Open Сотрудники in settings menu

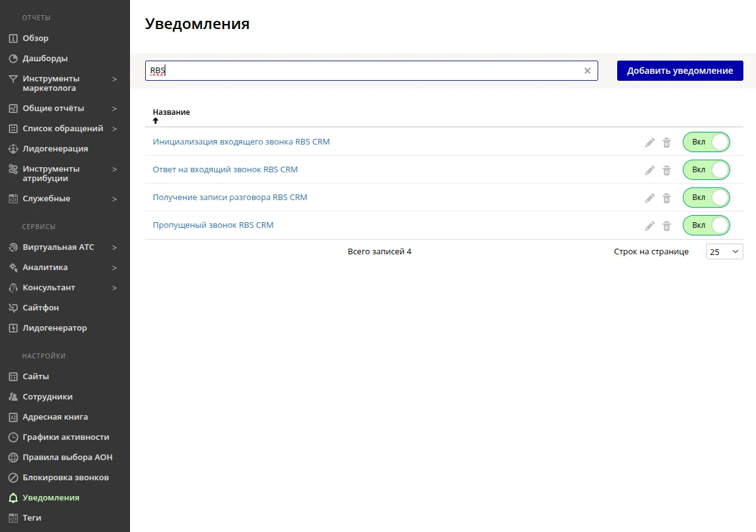pyautogui.click(x=47, y=397)
